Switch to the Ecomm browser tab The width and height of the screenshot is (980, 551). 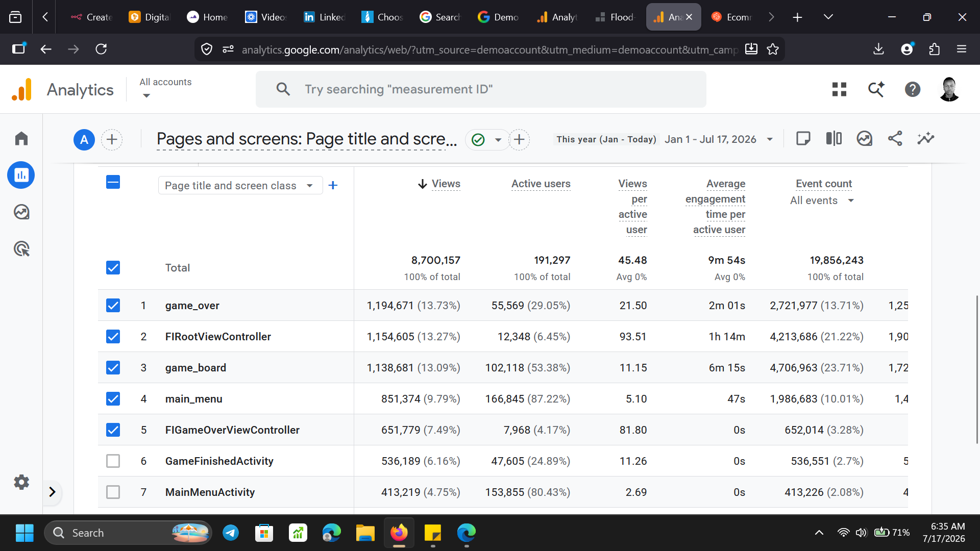[732, 17]
